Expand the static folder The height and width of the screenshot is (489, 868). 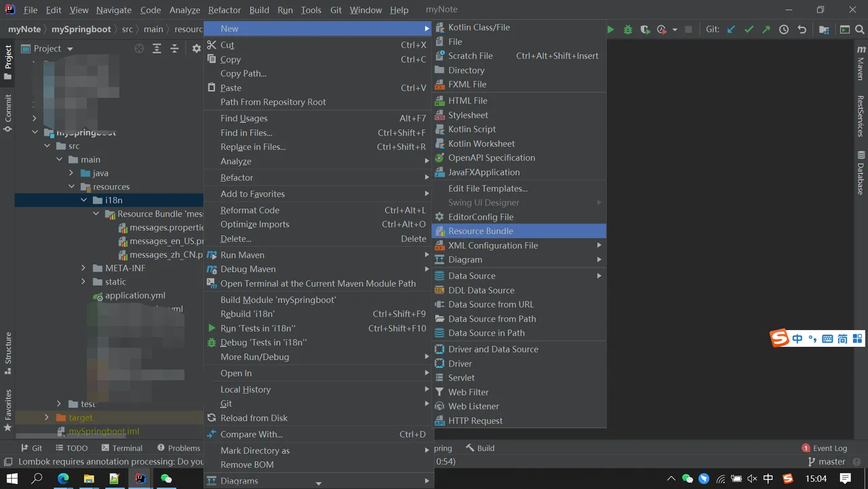(84, 282)
